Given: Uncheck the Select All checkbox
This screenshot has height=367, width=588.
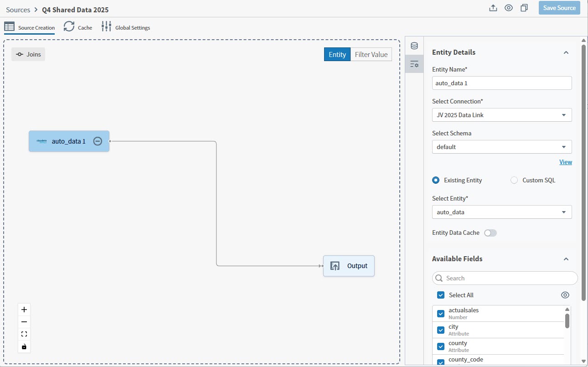Looking at the screenshot, I should [x=441, y=295].
